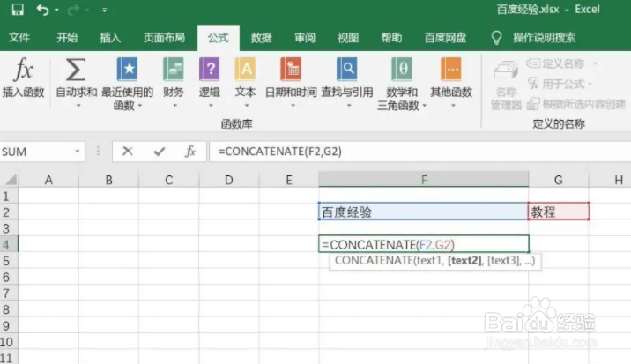The width and height of the screenshot is (631, 364).
Task: Click the formula bar with =CONCATENATE(F2,G2)
Action: tap(420, 152)
